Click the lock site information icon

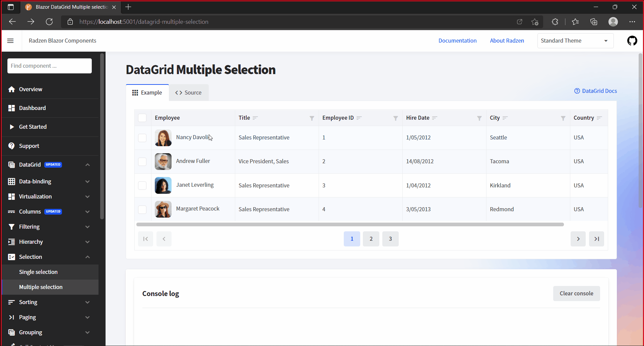click(70, 22)
